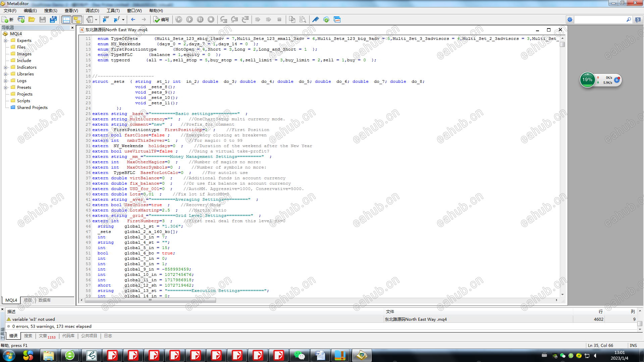Viewport: 644px width, 362px height.
Task: Expand the Experts folder in navigator
Action: 5,41
